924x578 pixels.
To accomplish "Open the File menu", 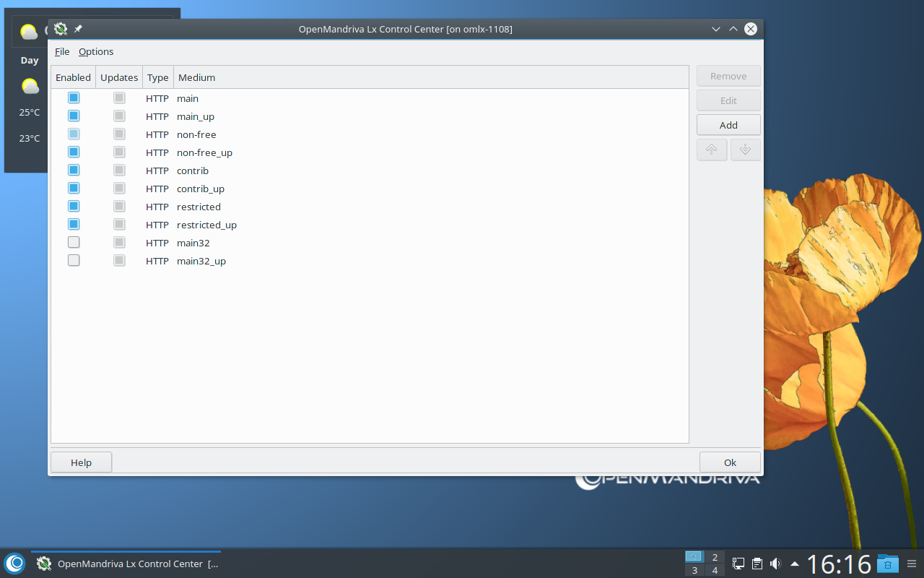I will pyautogui.click(x=62, y=51).
